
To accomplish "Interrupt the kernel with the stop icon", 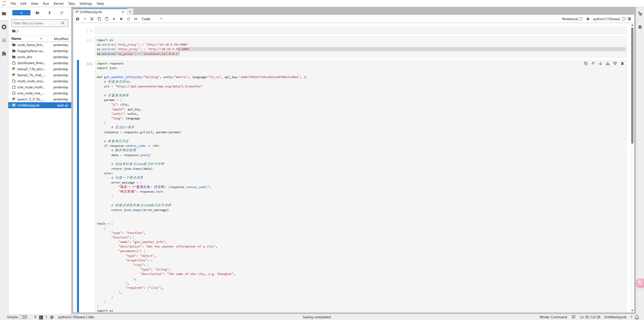I will pos(121,19).
